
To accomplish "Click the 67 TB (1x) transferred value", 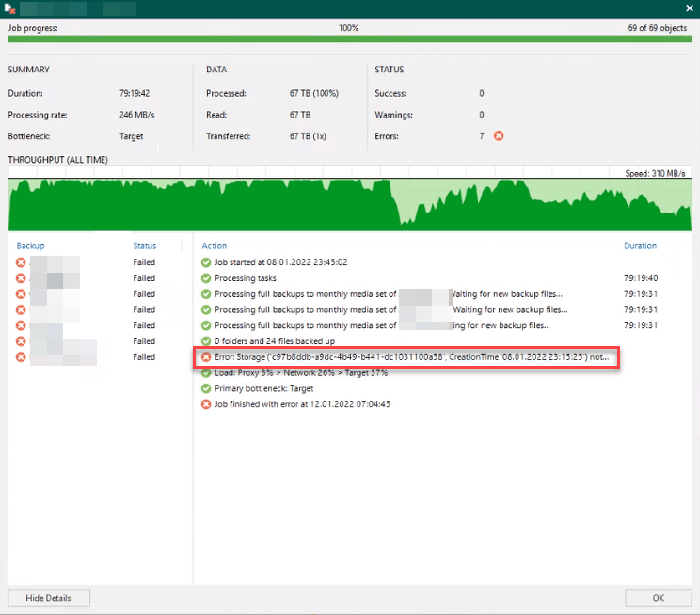I will (x=308, y=136).
